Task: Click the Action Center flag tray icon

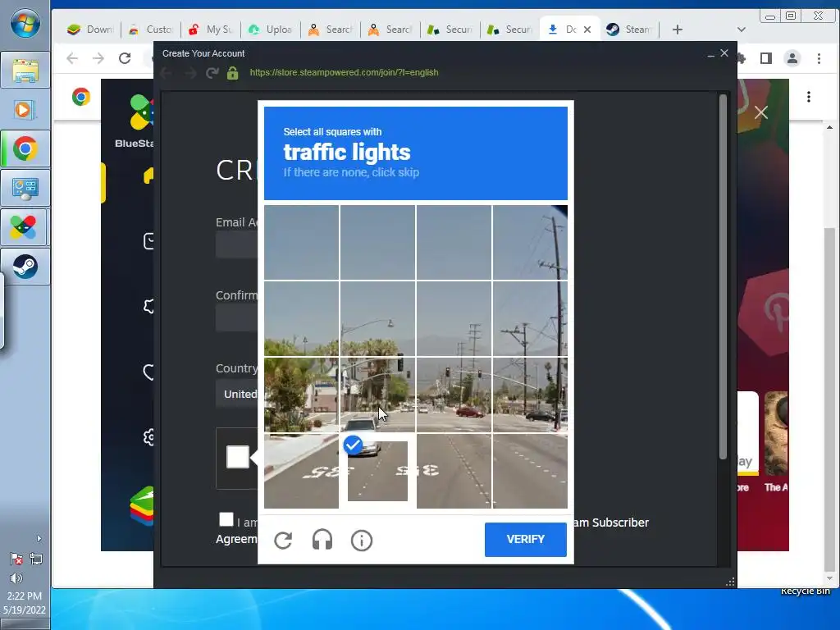Action: [x=16, y=559]
